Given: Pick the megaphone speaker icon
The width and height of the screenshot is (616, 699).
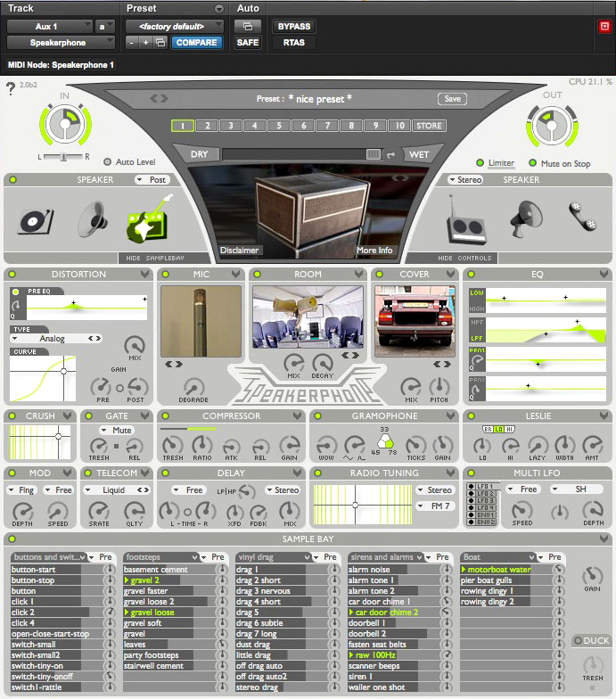Looking at the screenshot, I should 526,218.
